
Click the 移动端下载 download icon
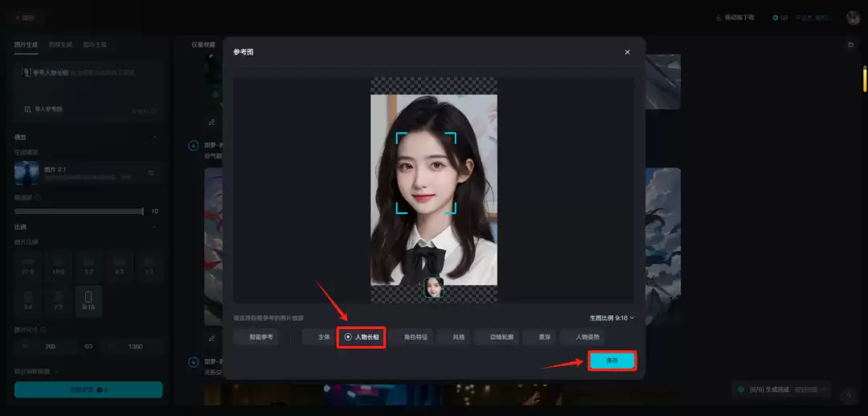(x=719, y=18)
